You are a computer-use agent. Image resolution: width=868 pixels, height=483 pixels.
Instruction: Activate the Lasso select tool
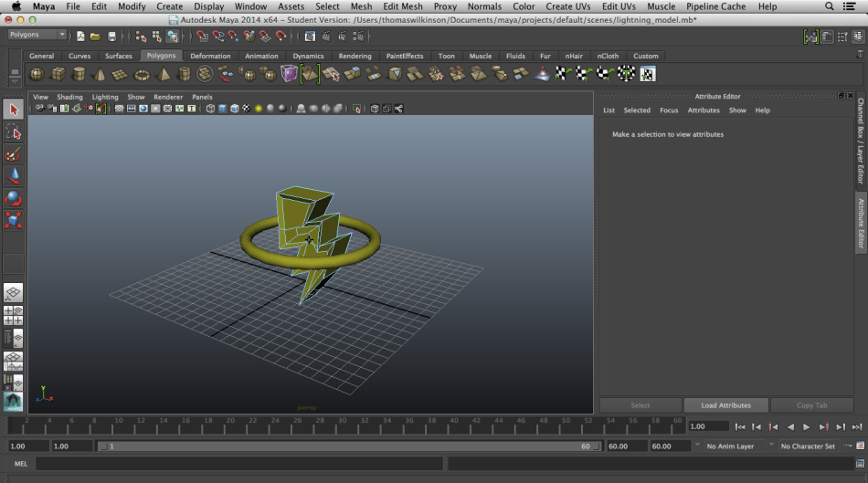pyautogui.click(x=14, y=131)
